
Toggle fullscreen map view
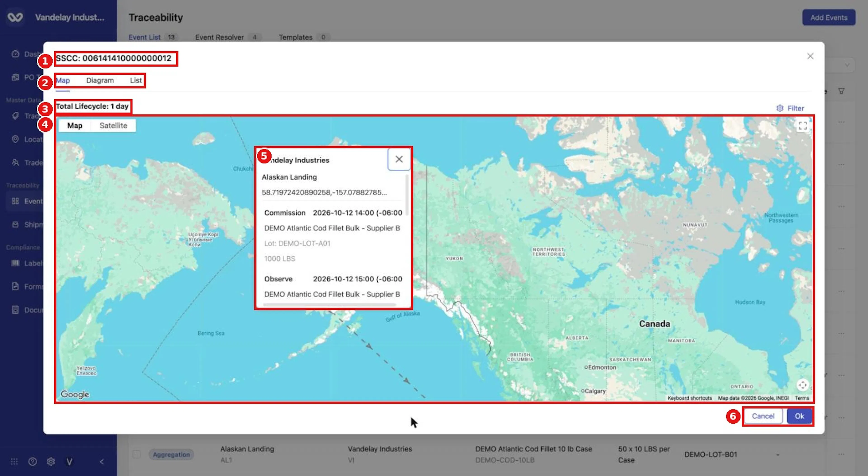(803, 126)
